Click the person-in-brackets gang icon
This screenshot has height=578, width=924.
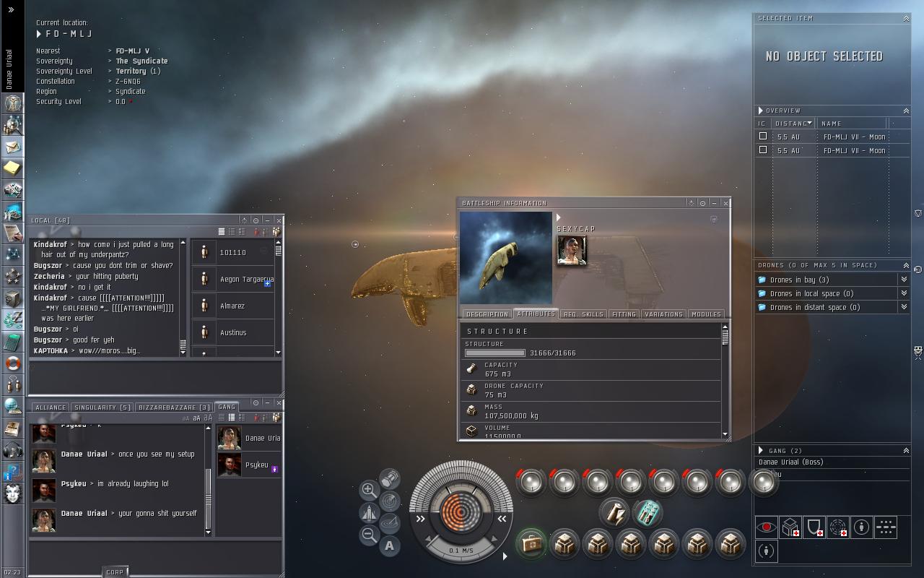(x=767, y=551)
